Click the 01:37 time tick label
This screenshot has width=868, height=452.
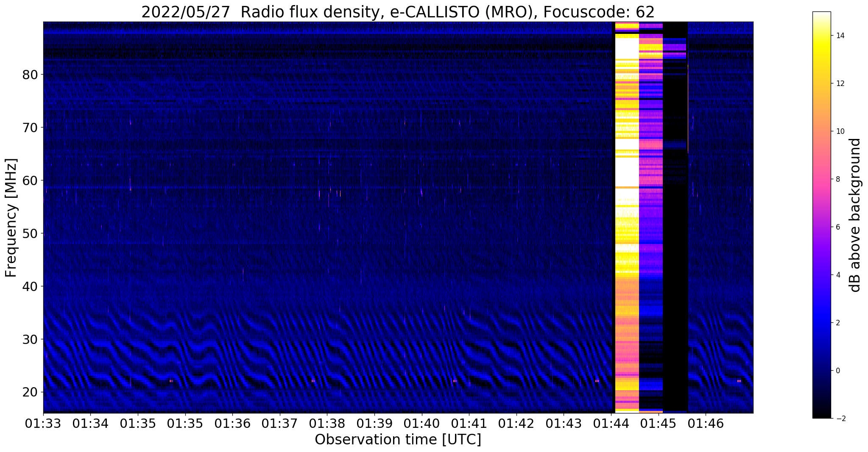click(280, 424)
